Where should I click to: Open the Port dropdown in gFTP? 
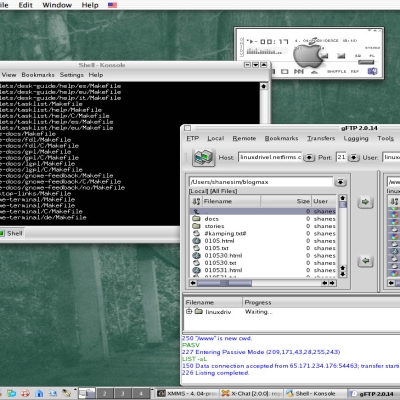pos(354,157)
